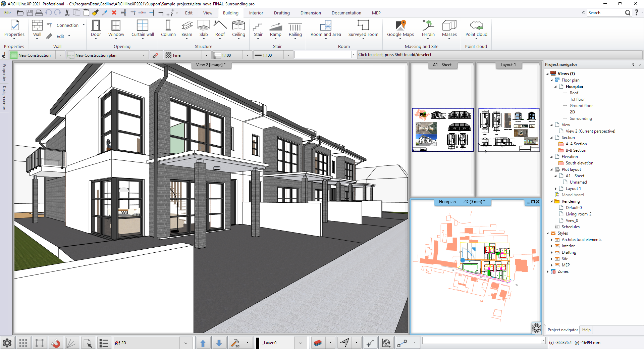Image resolution: width=644 pixels, height=349 pixels.
Task: Switch to the MEP ribbon tab
Action: pyautogui.click(x=376, y=13)
